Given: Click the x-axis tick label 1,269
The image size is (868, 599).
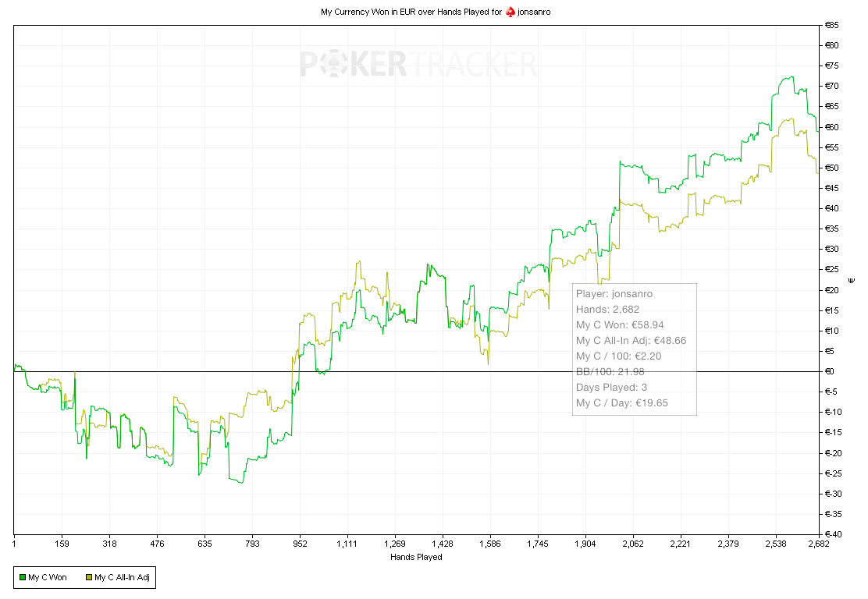Looking at the screenshot, I should click(x=395, y=544).
